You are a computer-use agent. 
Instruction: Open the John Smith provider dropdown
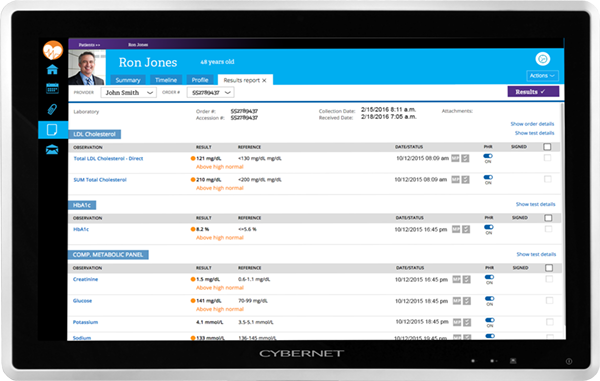(x=129, y=93)
